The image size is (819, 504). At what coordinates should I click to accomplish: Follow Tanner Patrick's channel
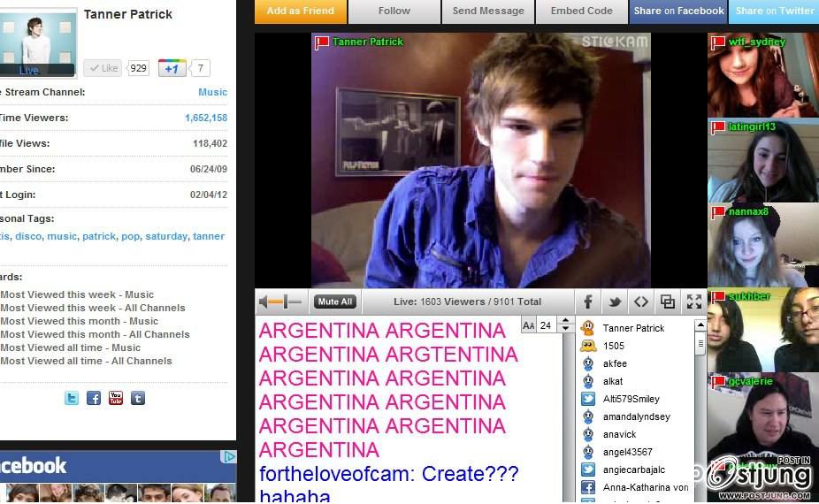394,11
